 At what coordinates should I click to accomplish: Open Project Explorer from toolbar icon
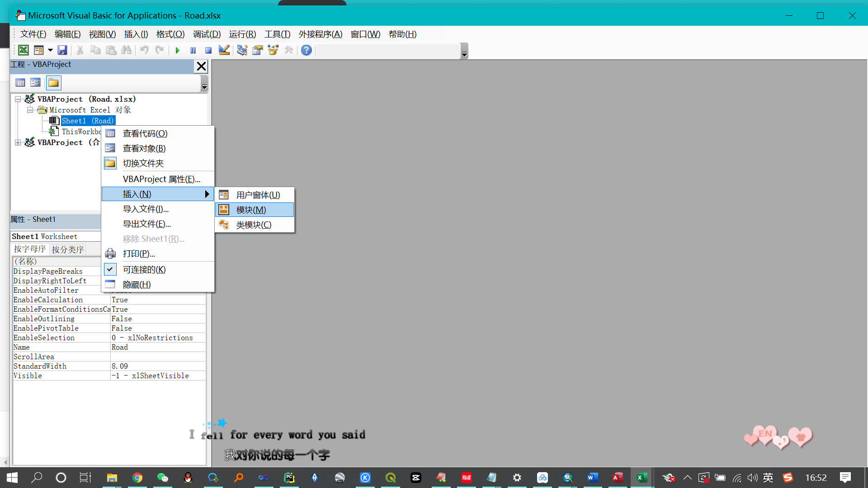[x=242, y=50]
